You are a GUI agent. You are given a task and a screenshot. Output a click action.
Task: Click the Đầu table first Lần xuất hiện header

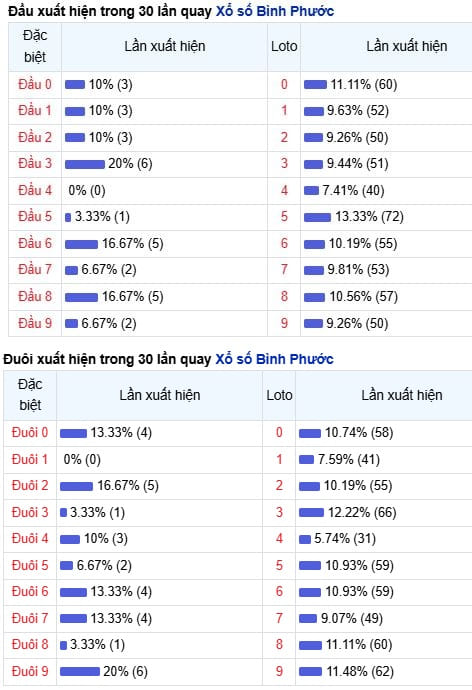[x=165, y=46]
